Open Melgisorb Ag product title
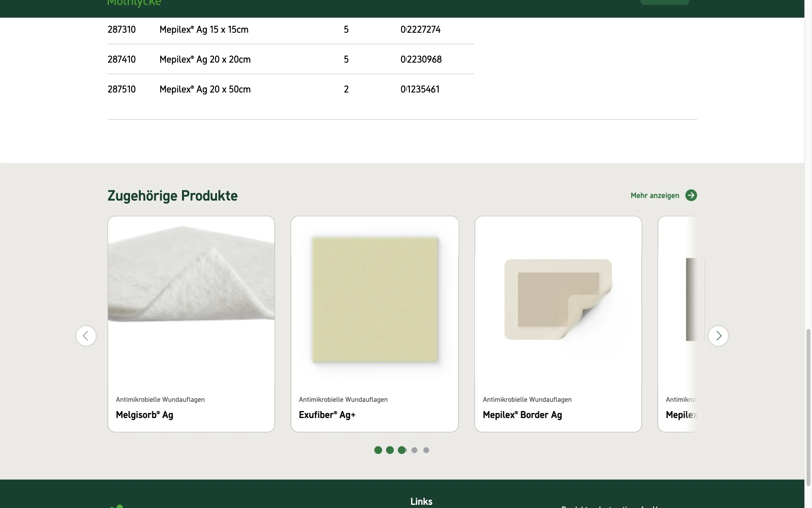This screenshot has height=508, width=812. (x=144, y=415)
